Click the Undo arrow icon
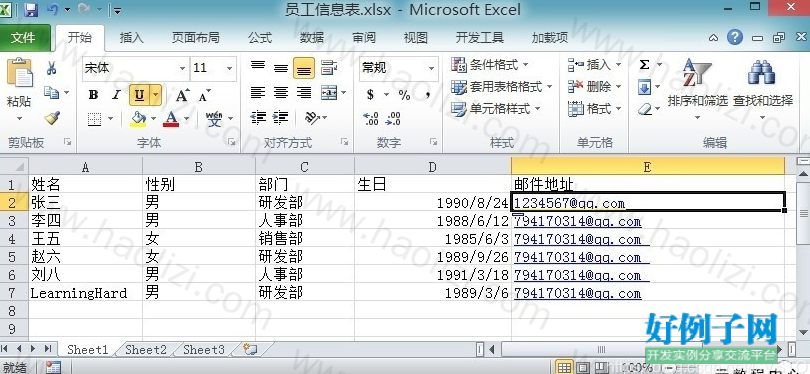The height and width of the screenshot is (374, 810). [52, 9]
